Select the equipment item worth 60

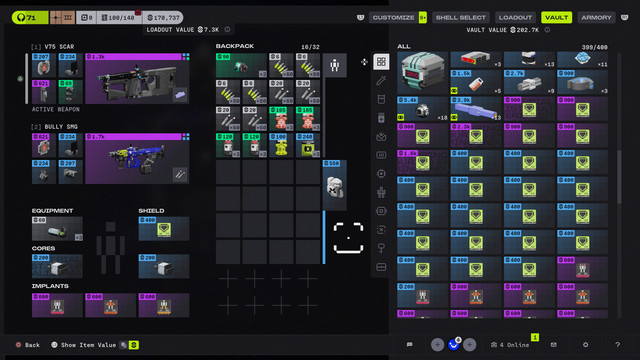tap(57, 229)
